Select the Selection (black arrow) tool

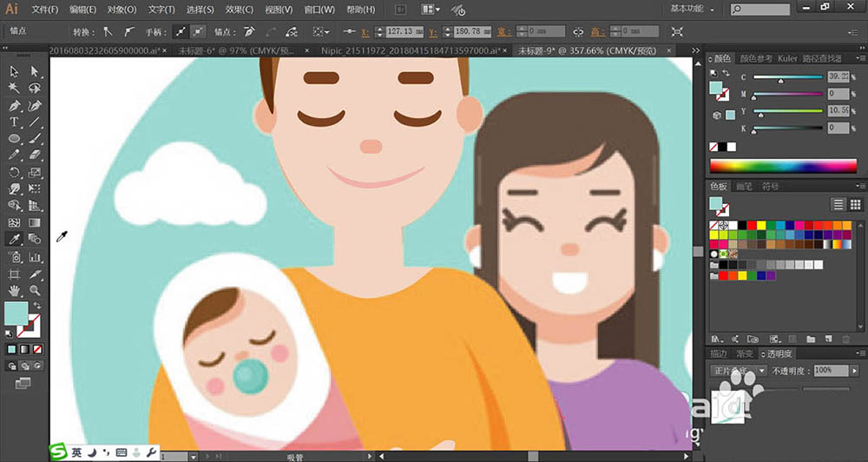[x=14, y=71]
